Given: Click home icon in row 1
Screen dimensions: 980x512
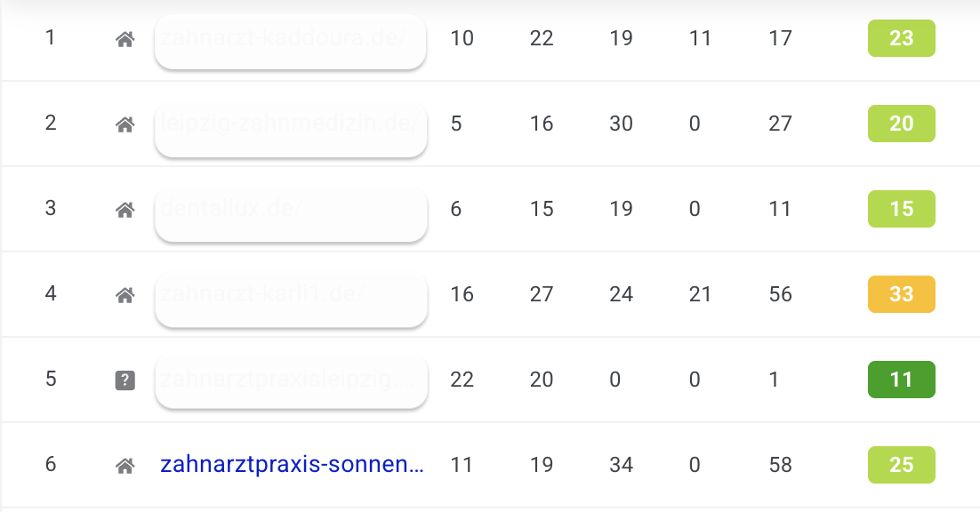Looking at the screenshot, I should [125, 39].
